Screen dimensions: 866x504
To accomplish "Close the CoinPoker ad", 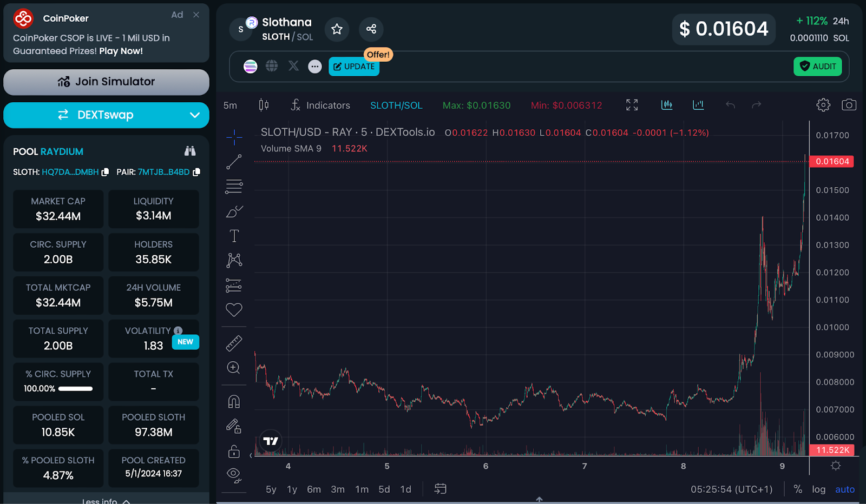I will pyautogui.click(x=196, y=15).
